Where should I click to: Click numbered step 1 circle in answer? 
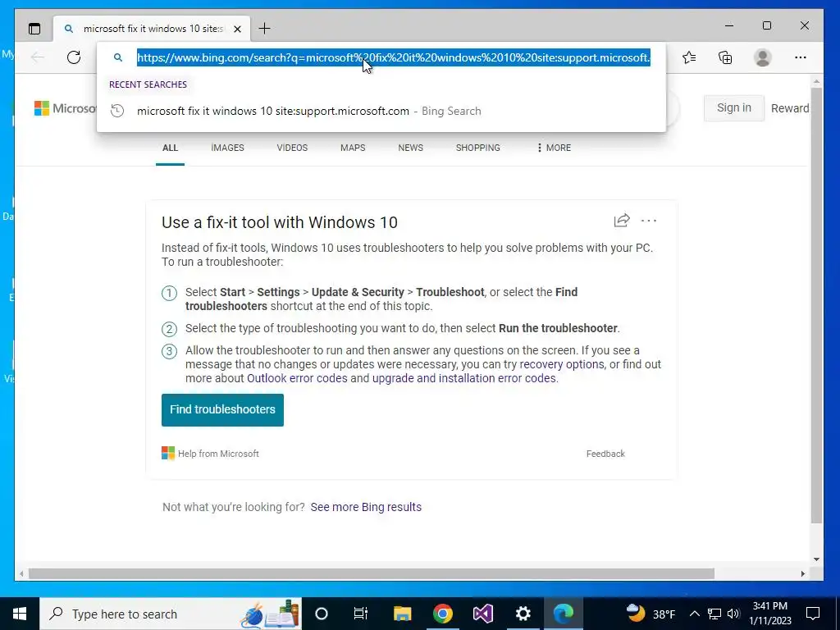169,293
